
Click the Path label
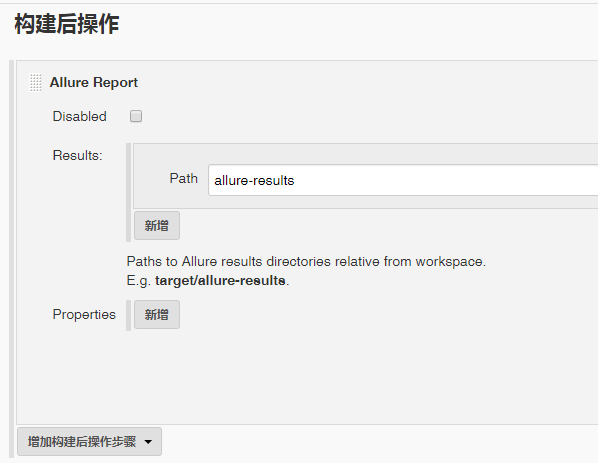183,178
